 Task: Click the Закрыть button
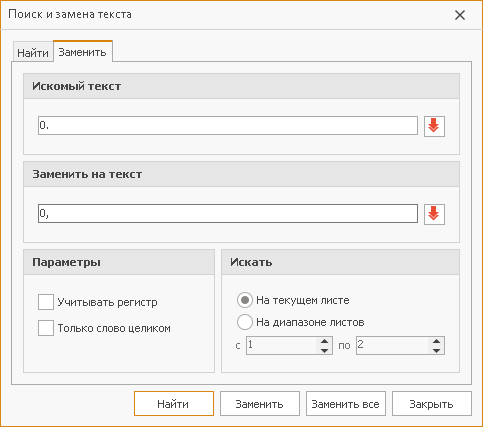click(432, 404)
